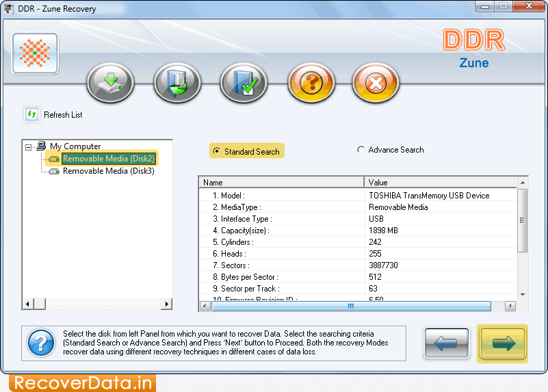
Task: Click the book with green arrow icon
Action: 177,83
